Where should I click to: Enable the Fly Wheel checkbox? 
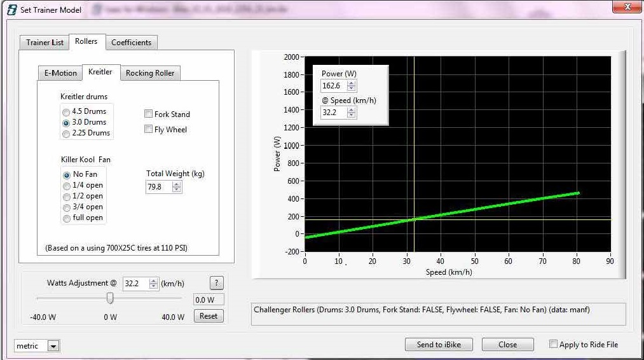coord(149,130)
